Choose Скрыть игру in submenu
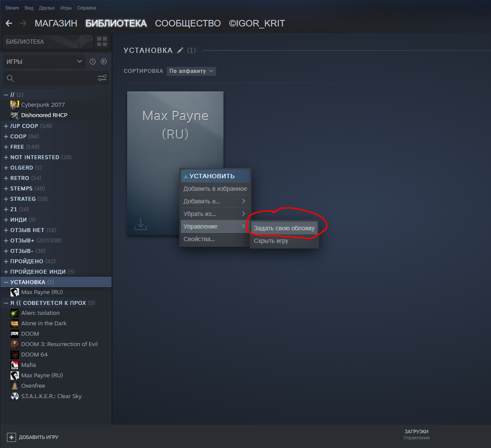Image resolution: width=491 pixels, height=448 pixels. click(284, 241)
